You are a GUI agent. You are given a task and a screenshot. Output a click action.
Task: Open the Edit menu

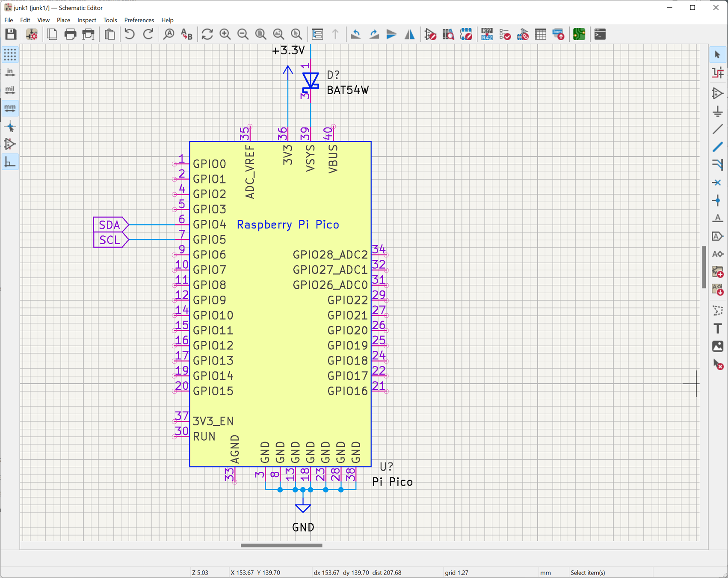tap(25, 20)
